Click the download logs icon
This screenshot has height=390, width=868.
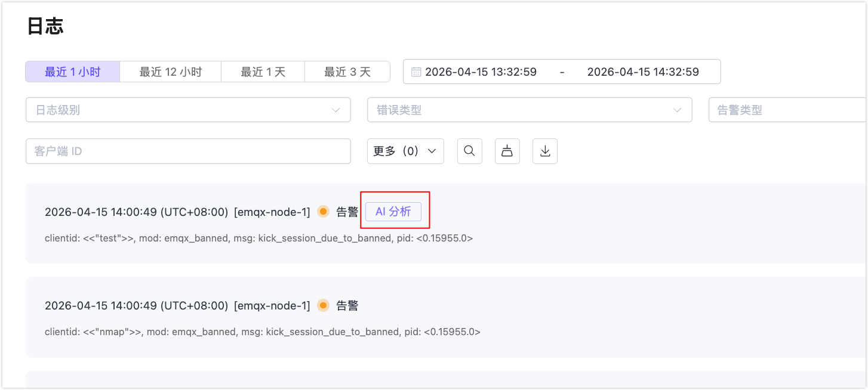(x=544, y=151)
